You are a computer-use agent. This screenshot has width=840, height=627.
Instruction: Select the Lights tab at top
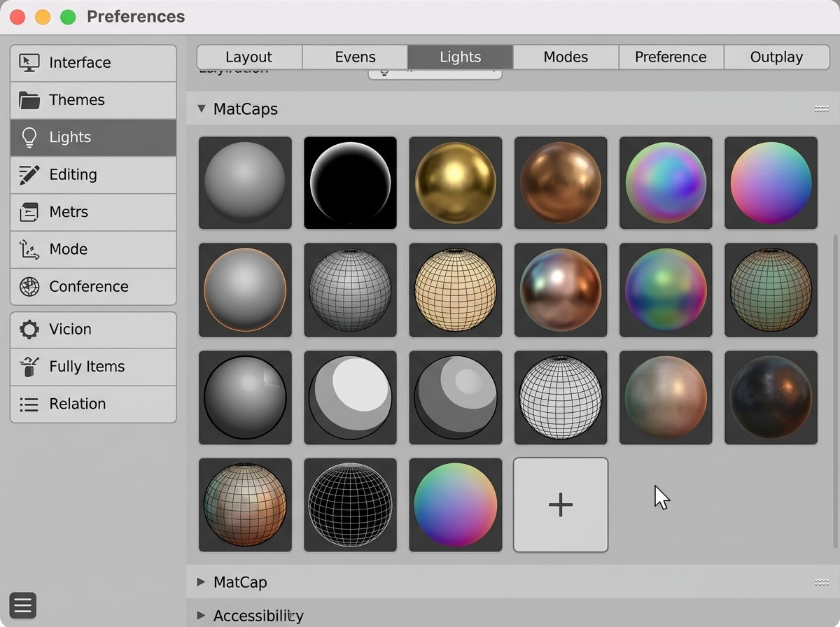tap(461, 57)
